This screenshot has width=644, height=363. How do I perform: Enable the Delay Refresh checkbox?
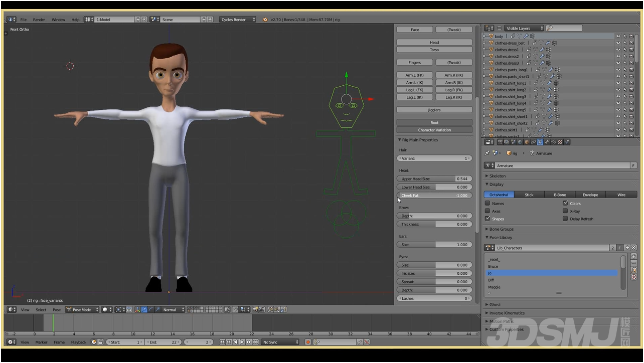[x=565, y=219]
